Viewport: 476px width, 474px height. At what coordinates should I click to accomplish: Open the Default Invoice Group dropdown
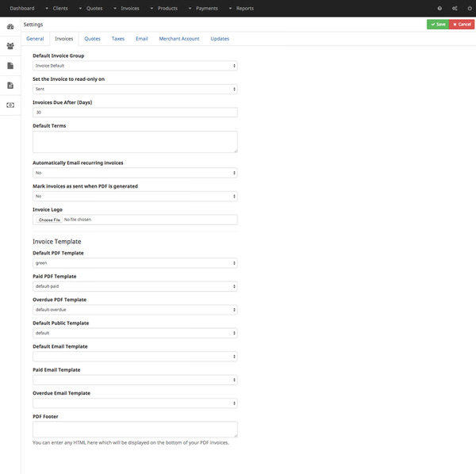click(x=135, y=66)
